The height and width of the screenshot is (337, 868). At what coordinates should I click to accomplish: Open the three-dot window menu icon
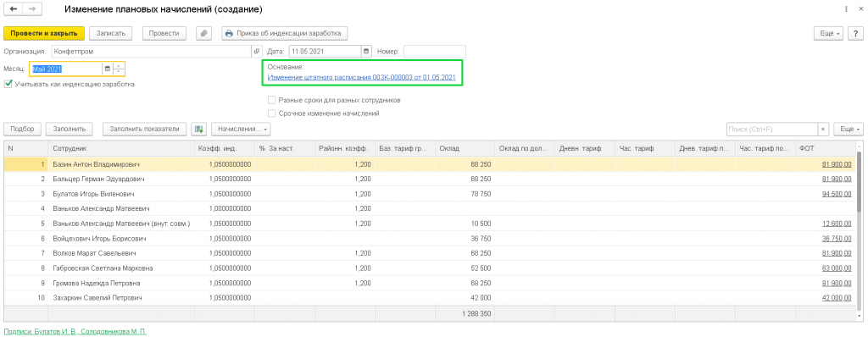tap(847, 9)
